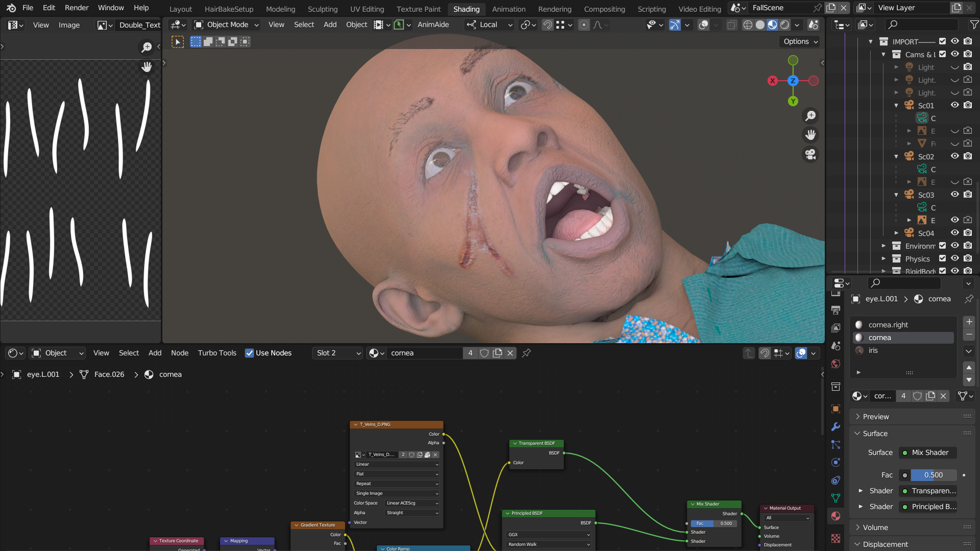Hide the Sc01 collection in viewport
This screenshot has width=980, height=551.
click(x=954, y=105)
